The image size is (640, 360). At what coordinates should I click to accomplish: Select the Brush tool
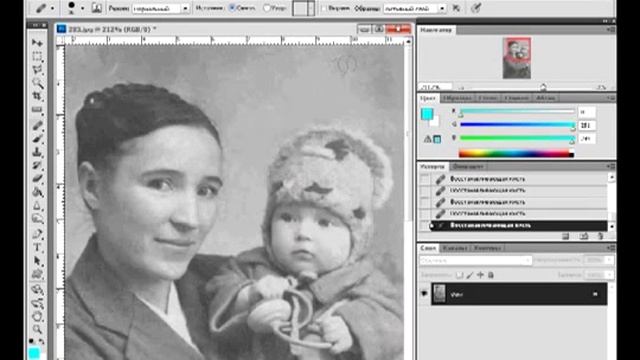(x=37, y=139)
